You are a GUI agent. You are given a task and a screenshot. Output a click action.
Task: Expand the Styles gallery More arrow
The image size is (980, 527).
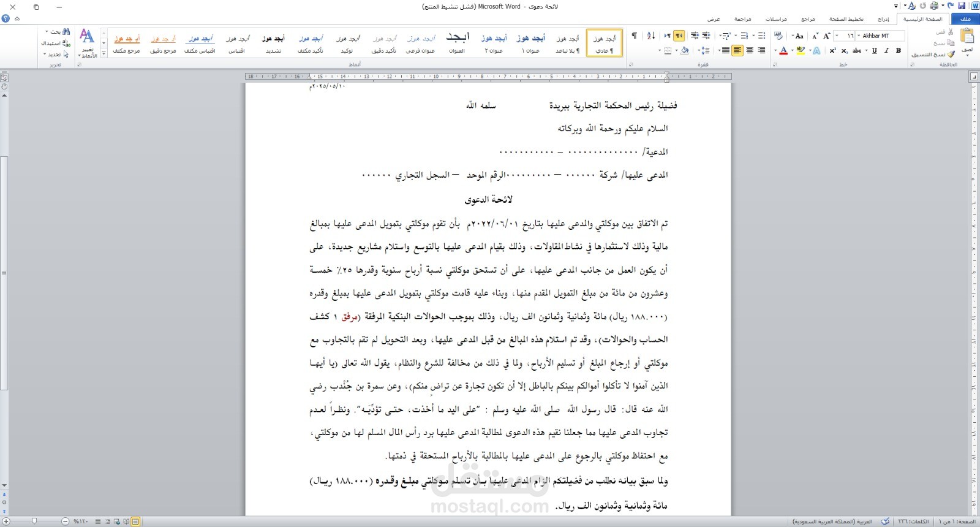click(x=104, y=54)
